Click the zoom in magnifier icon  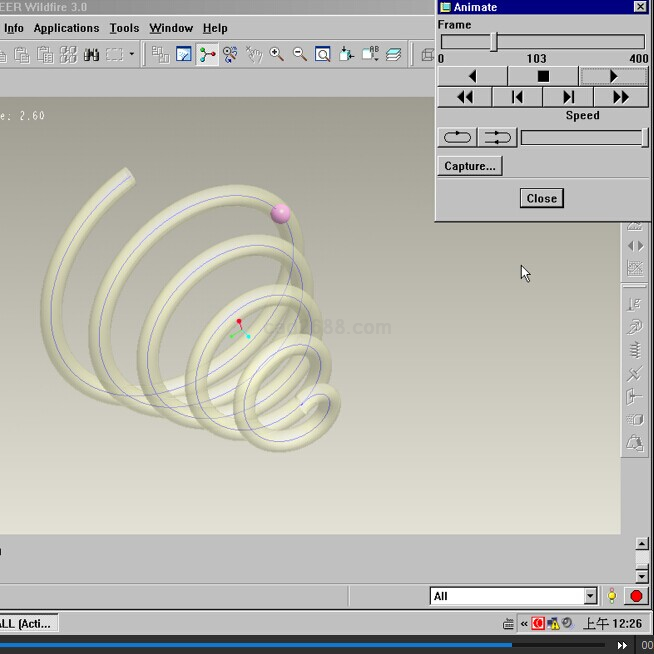coord(277,55)
